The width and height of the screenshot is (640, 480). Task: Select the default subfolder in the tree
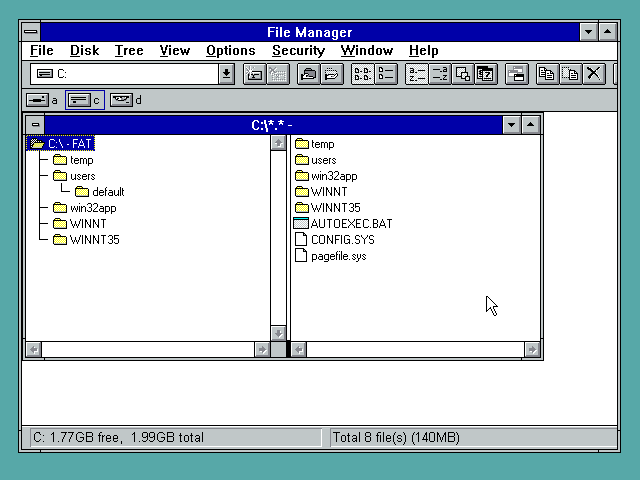[100, 192]
